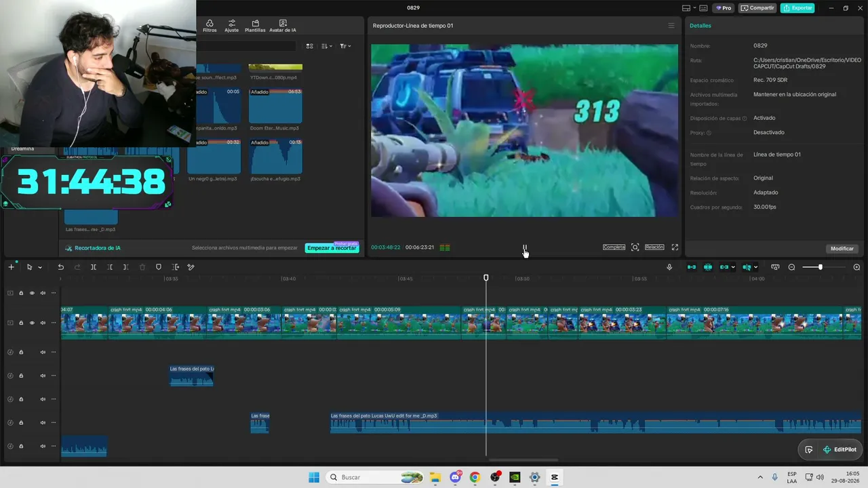Switch to the Ajuste tab
The height and width of the screenshot is (488, 868).
[232, 26]
